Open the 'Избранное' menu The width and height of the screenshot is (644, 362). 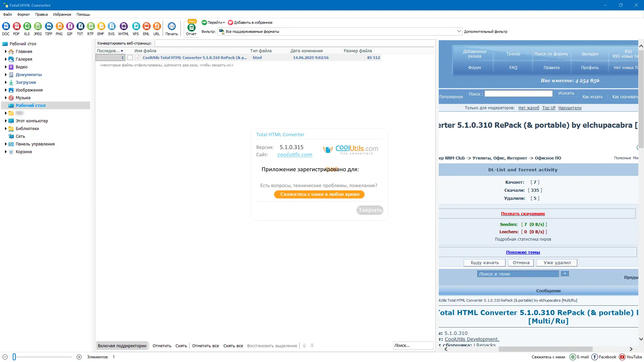tap(62, 14)
